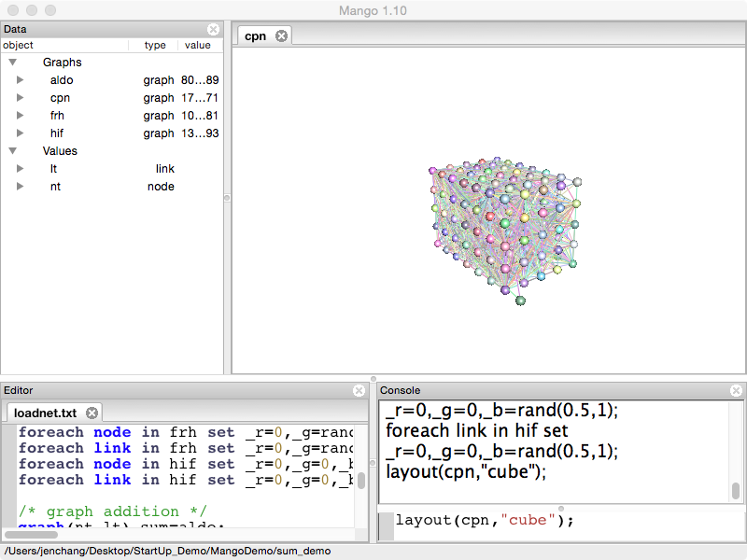The image size is (747, 560).
Task: Close the cpn graph tab
Action: pyautogui.click(x=281, y=36)
